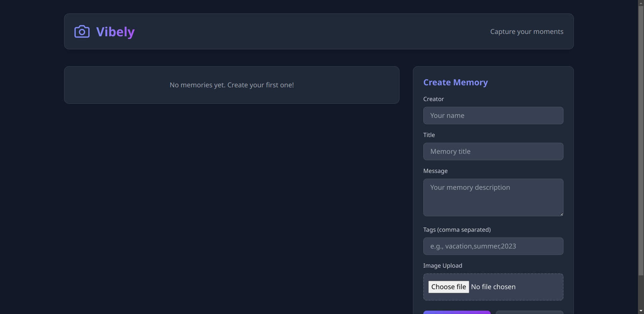Select the 'Your name' Creator field
644x314 pixels.
pos(493,116)
